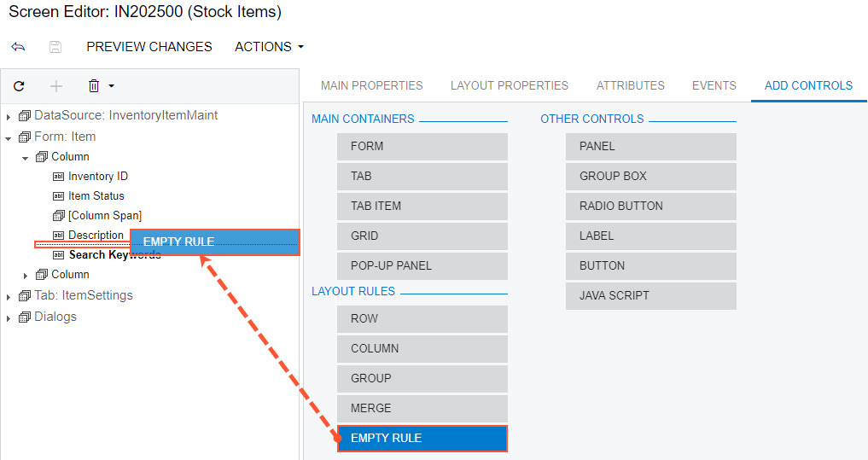Click the undo arrow icon in toolbar
Image resolution: width=868 pixels, height=460 pixels.
(18, 47)
